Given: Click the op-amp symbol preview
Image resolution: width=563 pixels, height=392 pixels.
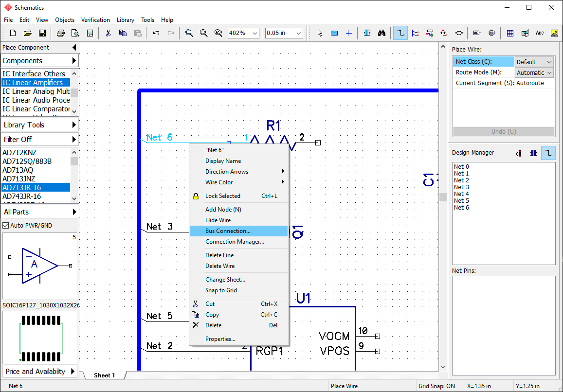Looking at the screenshot, I should coord(40,266).
